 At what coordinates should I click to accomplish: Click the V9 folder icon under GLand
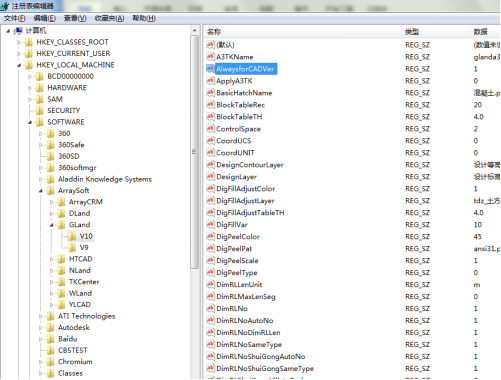click(72, 248)
